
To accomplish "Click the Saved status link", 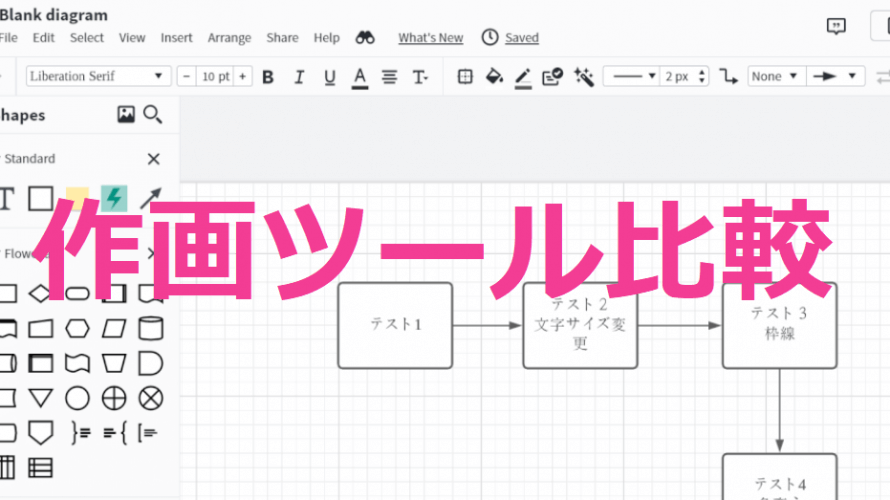I will click(x=522, y=37).
